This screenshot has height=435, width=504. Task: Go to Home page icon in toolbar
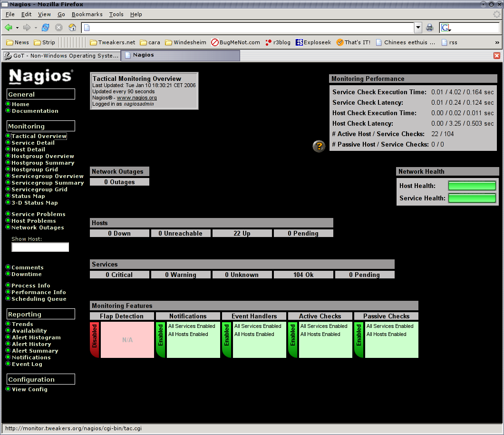click(72, 28)
